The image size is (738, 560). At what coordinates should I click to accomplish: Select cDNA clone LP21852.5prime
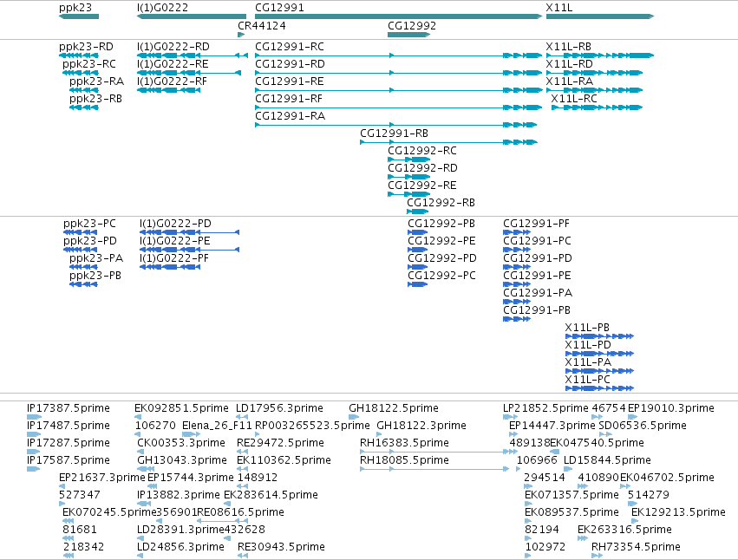546,408
